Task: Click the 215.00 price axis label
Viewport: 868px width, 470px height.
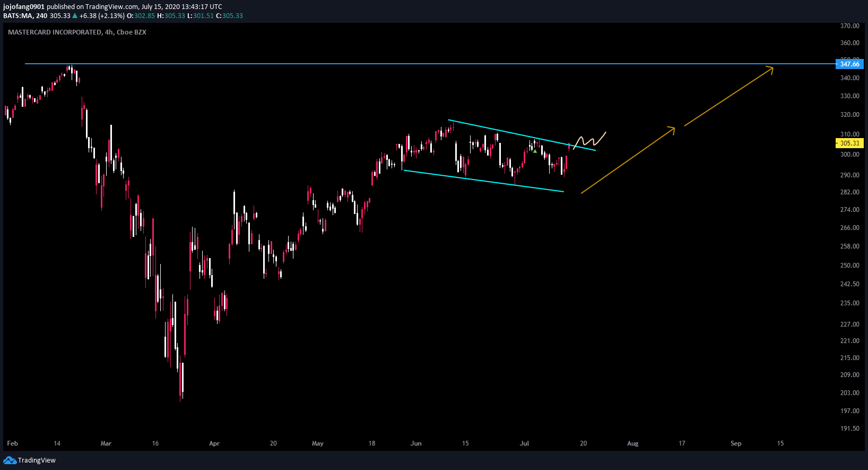Action: 849,357
